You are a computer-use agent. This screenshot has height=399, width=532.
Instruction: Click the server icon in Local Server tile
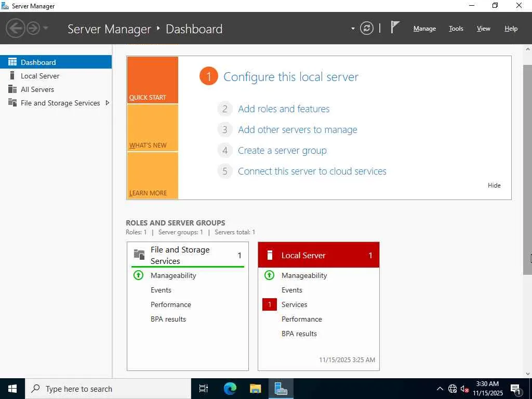tap(270, 255)
